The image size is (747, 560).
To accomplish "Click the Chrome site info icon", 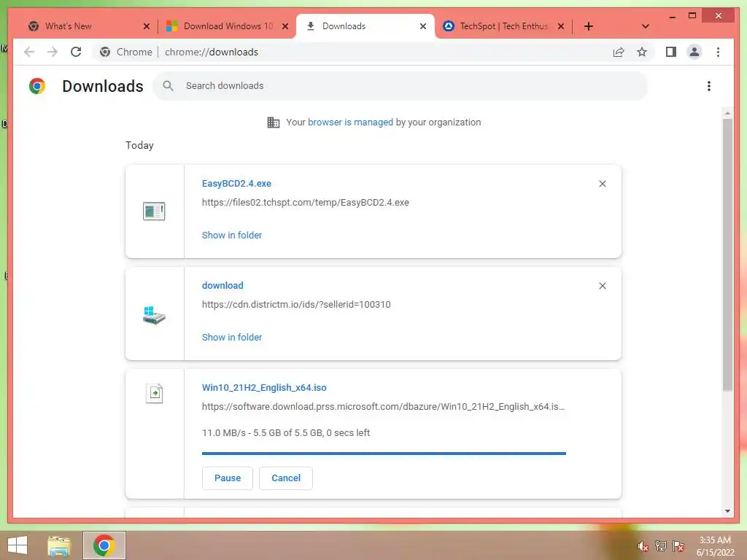I will (105, 52).
